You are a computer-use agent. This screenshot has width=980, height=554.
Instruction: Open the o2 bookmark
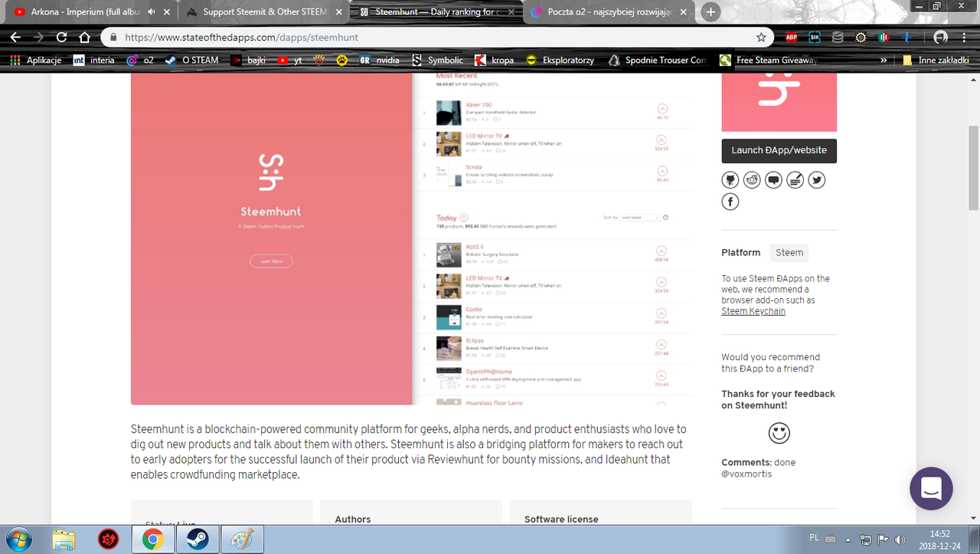[x=139, y=60]
